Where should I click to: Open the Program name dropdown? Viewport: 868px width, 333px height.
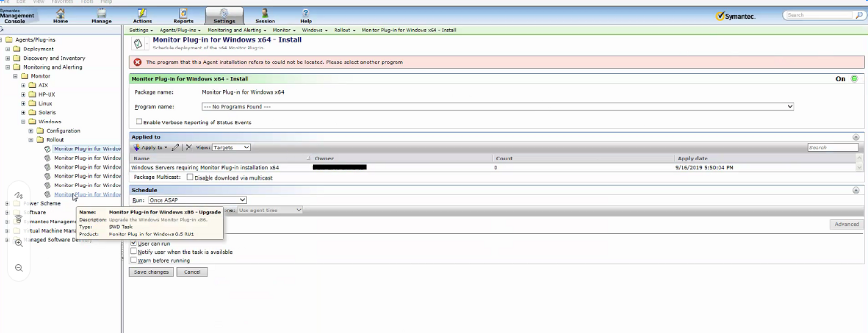coord(497,106)
